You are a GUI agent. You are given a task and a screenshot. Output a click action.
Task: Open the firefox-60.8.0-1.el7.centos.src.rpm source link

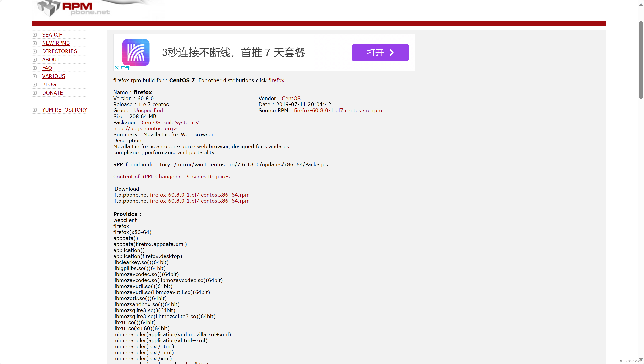338,110
